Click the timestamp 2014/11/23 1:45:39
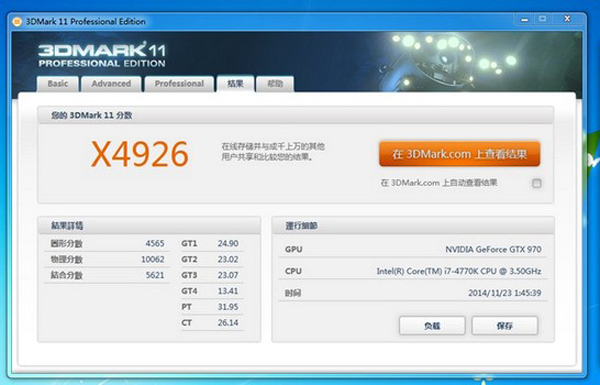 coord(505,293)
